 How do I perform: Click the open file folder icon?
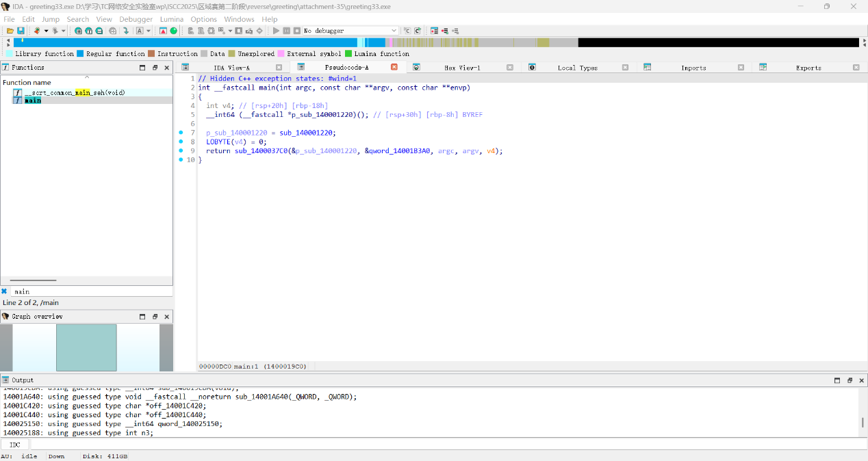10,31
